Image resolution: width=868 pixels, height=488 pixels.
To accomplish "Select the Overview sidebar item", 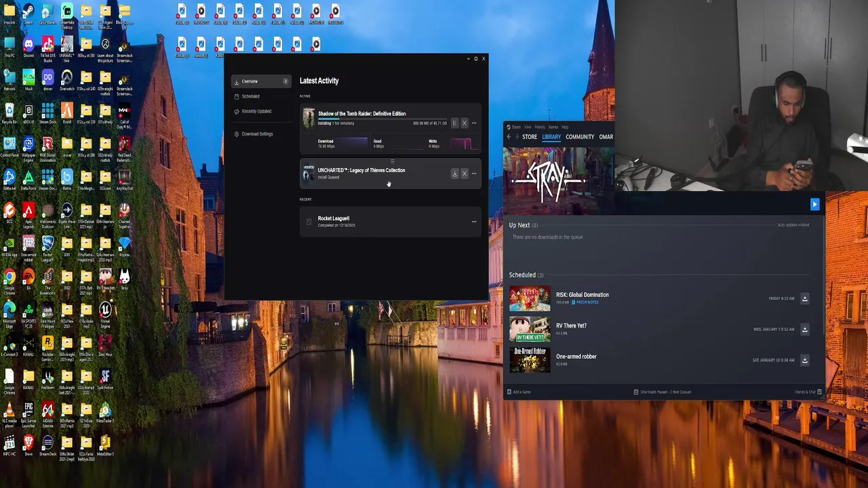I will pos(261,81).
